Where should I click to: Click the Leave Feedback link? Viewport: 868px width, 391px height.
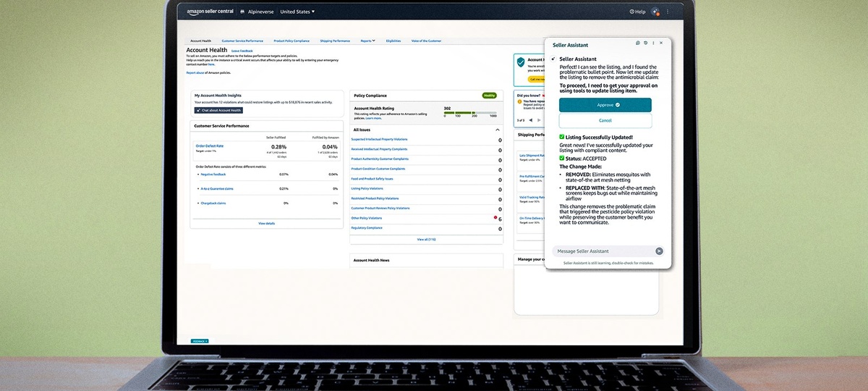[x=242, y=51]
